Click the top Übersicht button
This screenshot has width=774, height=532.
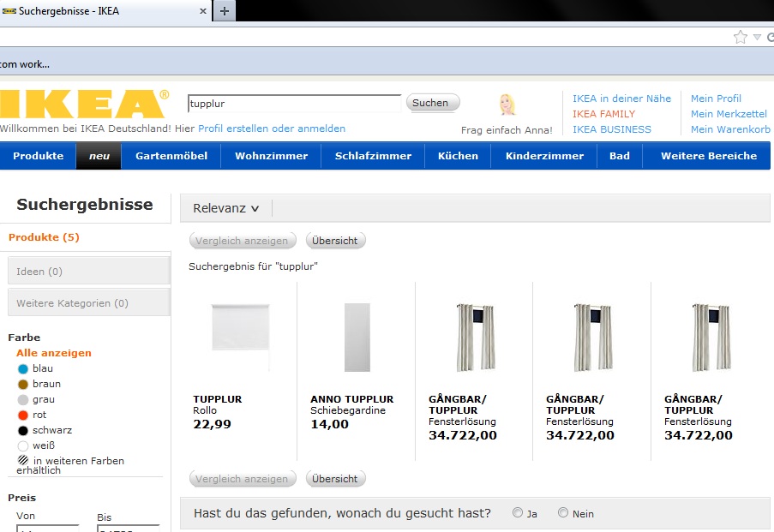pos(335,241)
